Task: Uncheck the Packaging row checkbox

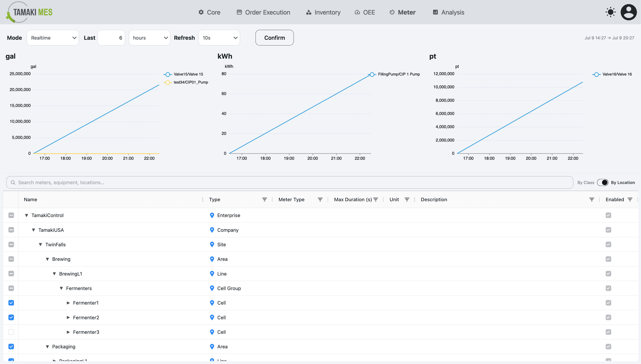Action: pos(11,346)
